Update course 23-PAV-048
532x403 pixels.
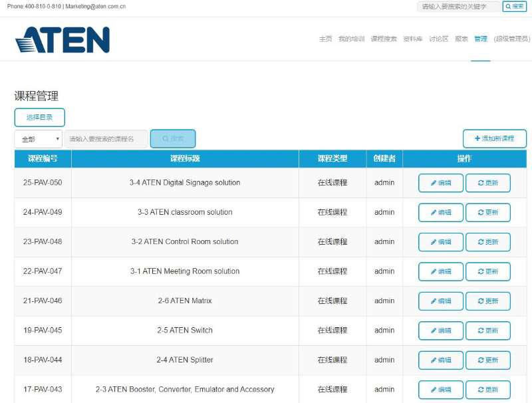pos(488,242)
